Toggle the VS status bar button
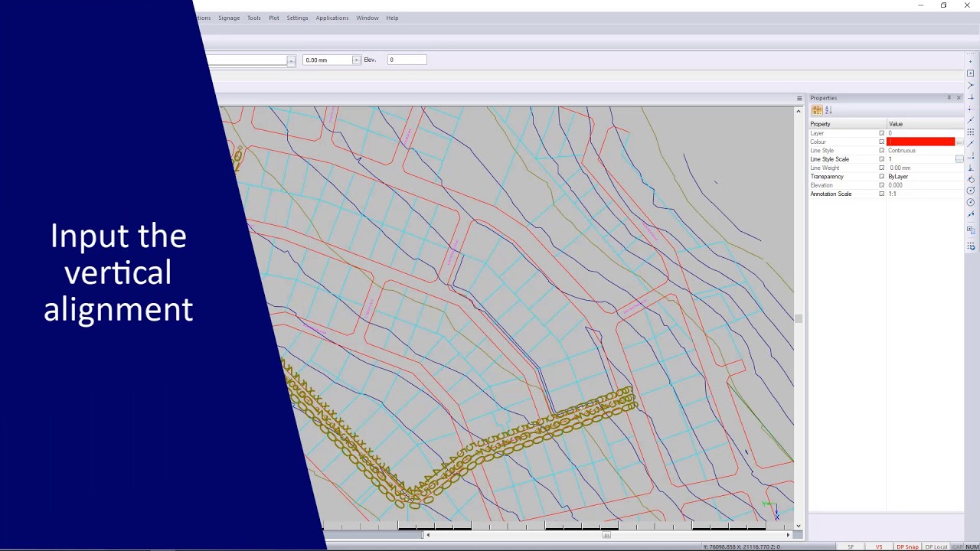 [879, 547]
